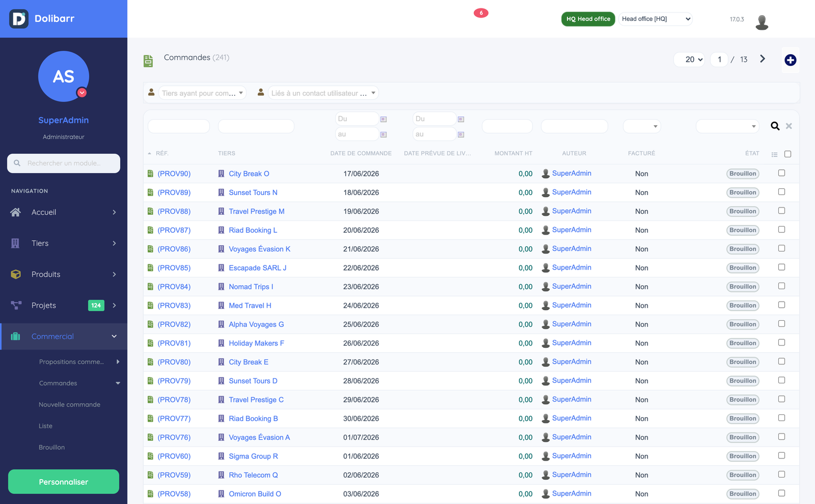
Task: Open the 20 rows-per-page dropdown
Action: pos(689,60)
